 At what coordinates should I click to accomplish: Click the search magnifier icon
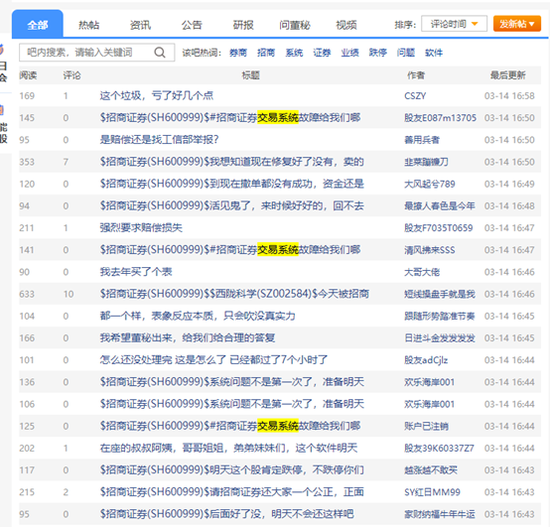160,52
